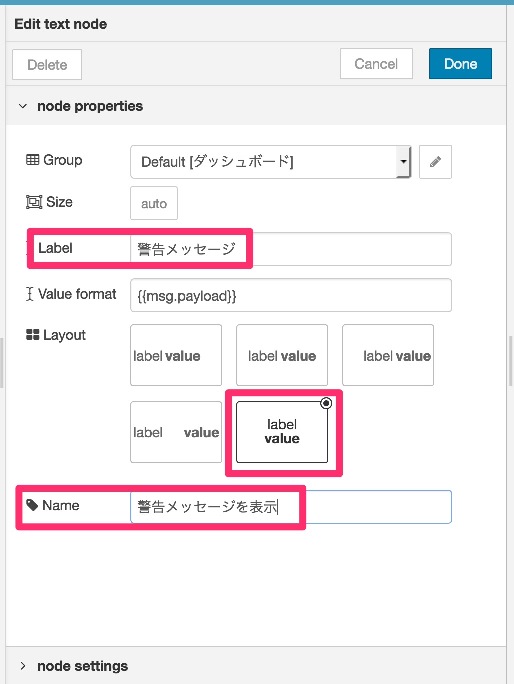Click the Name tag icon

[x=32, y=505]
